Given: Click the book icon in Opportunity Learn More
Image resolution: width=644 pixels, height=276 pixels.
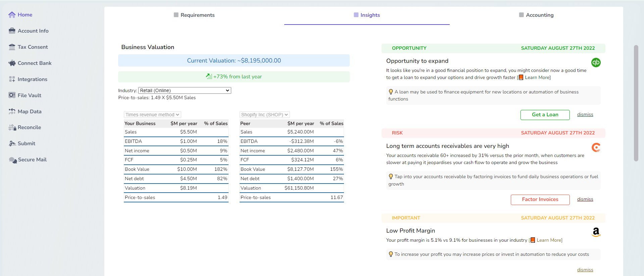Looking at the screenshot, I should pyautogui.click(x=521, y=77).
